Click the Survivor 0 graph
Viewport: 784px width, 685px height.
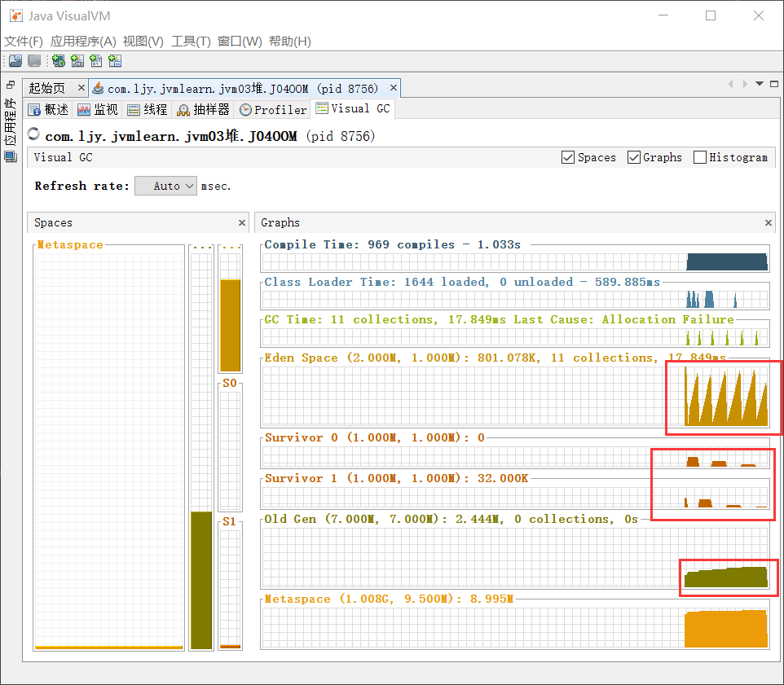[x=515, y=457]
